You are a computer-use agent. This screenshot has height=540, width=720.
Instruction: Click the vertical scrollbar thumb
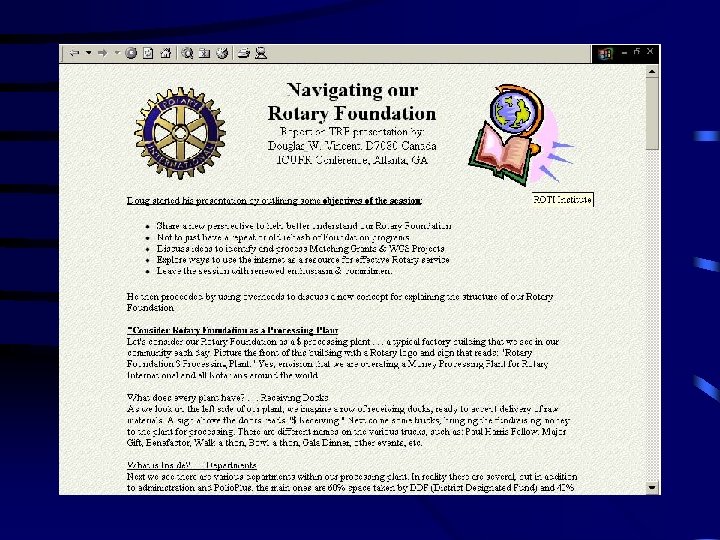coord(652,113)
